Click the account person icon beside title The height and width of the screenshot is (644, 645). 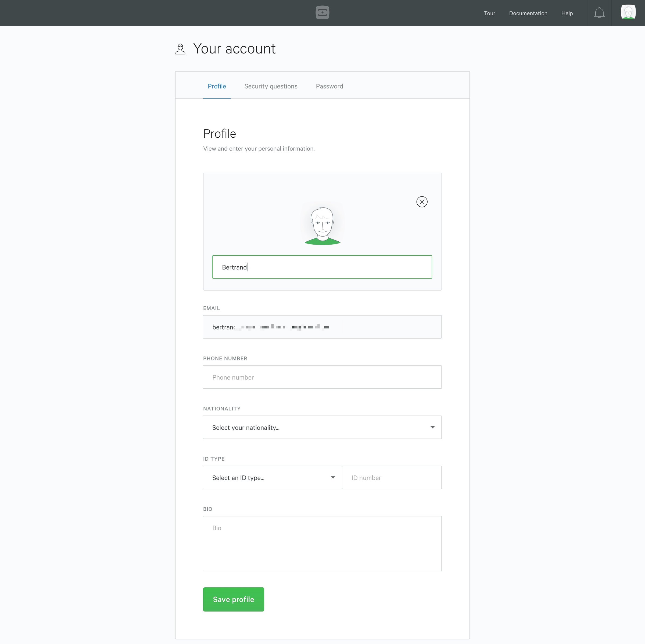pyautogui.click(x=180, y=49)
